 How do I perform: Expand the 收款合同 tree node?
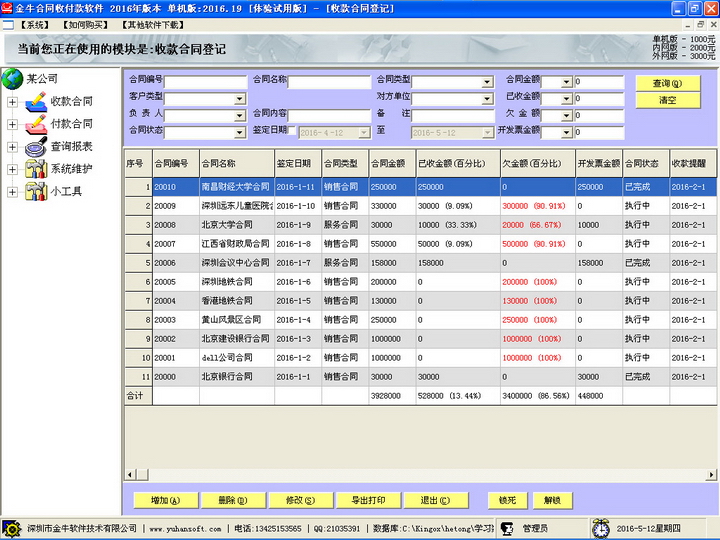12,101
